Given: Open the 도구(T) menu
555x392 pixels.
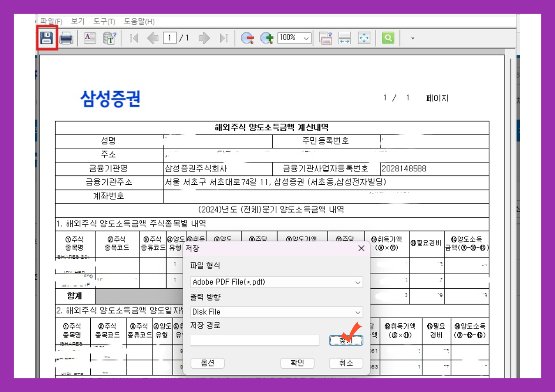Looking at the screenshot, I should point(104,21).
